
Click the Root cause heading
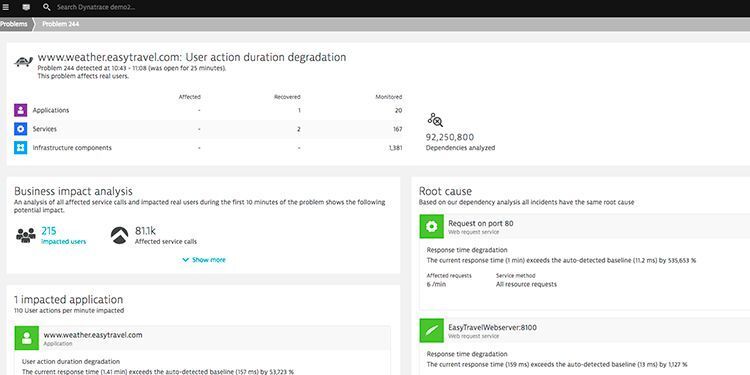coord(445,191)
